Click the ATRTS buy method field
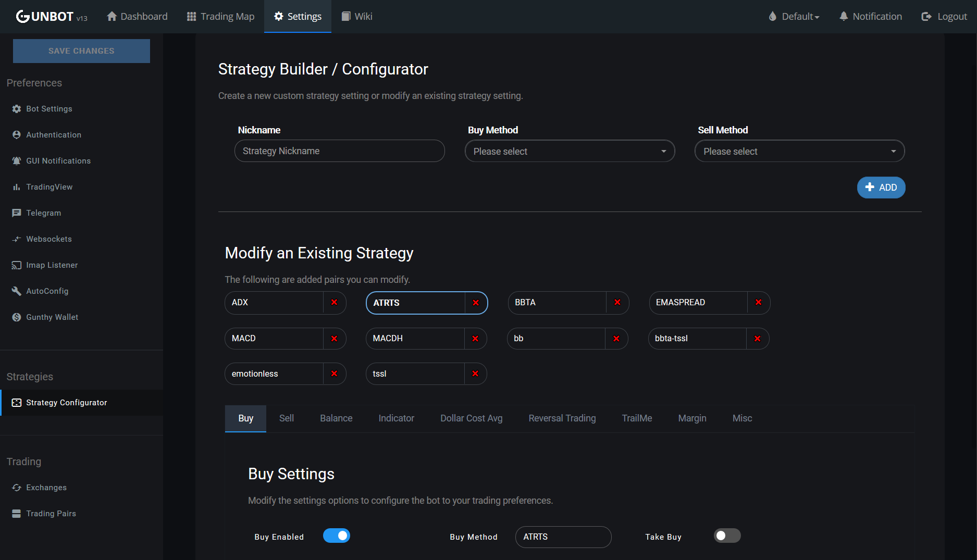Screen dimensions: 977x560 [x=563, y=537]
